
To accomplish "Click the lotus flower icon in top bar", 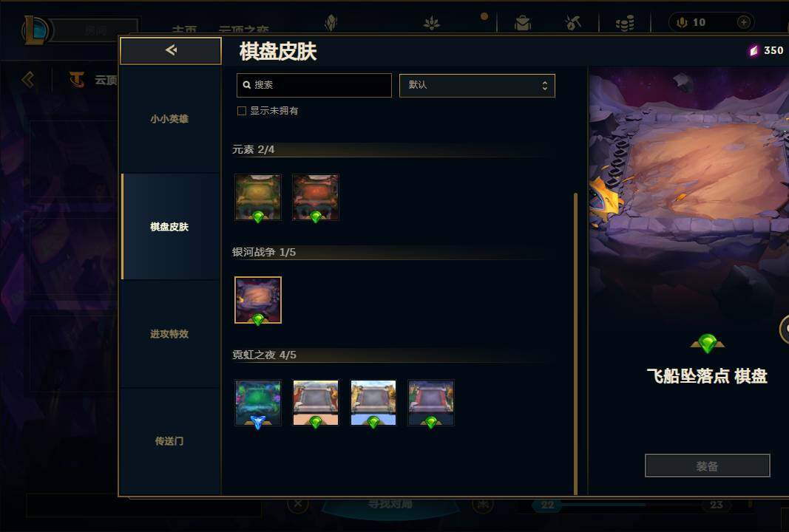I will (x=431, y=23).
